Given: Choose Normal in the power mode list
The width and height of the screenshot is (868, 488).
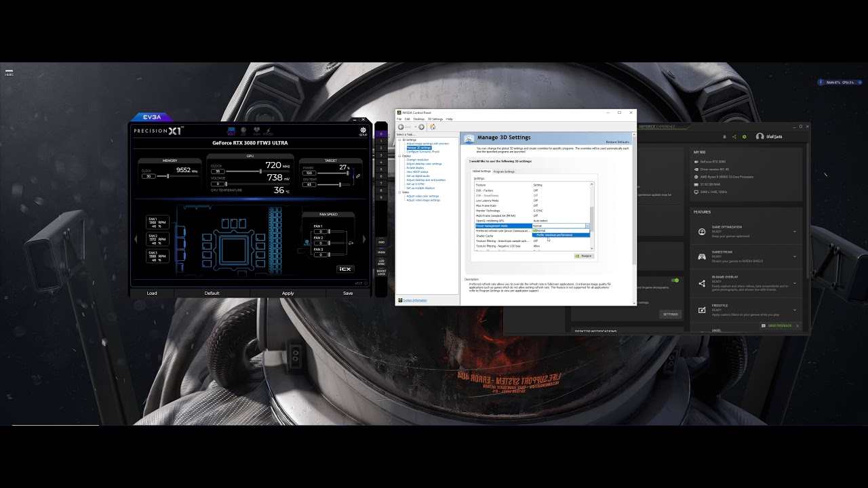Looking at the screenshot, I should pyautogui.click(x=561, y=230).
